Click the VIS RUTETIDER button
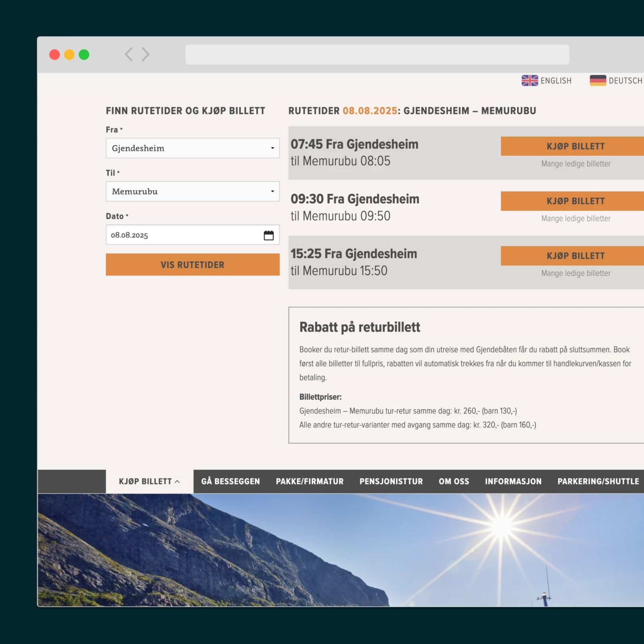The width and height of the screenshot is (644, 644). point(193,265)
